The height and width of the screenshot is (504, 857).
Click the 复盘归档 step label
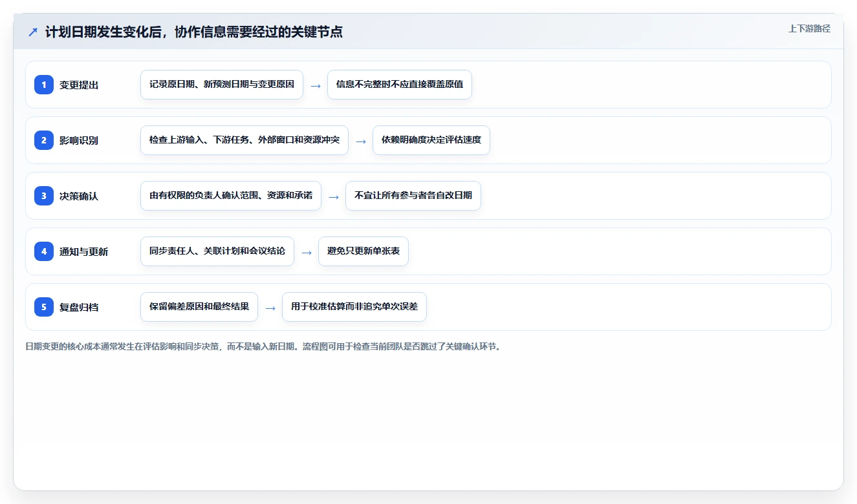[79, 307]
